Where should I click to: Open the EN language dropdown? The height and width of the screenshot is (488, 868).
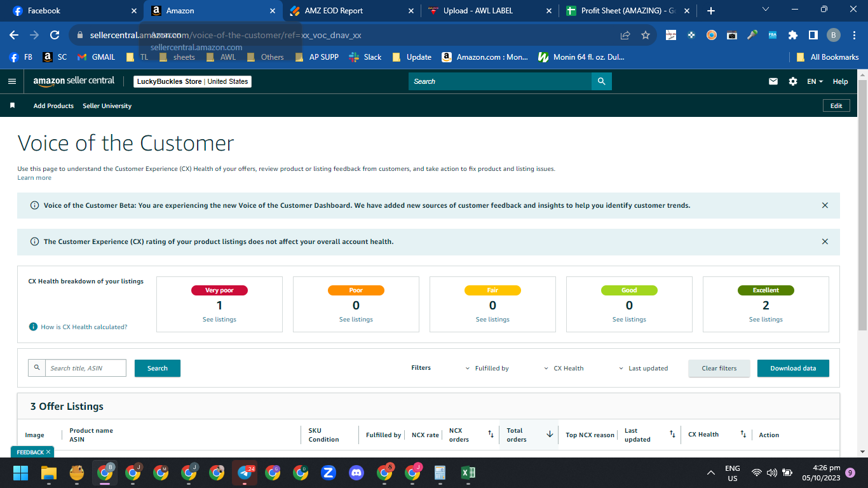pyautogui.click(x=815, y=81)
